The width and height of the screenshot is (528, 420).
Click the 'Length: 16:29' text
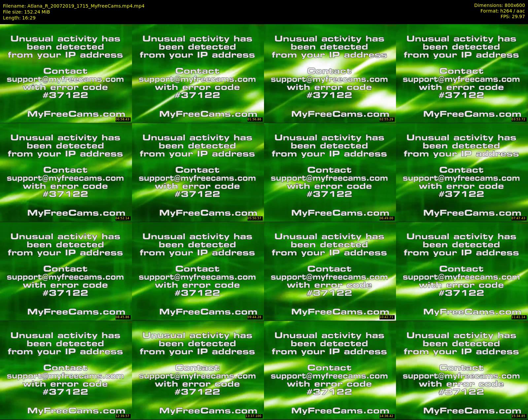coord(19,18)
